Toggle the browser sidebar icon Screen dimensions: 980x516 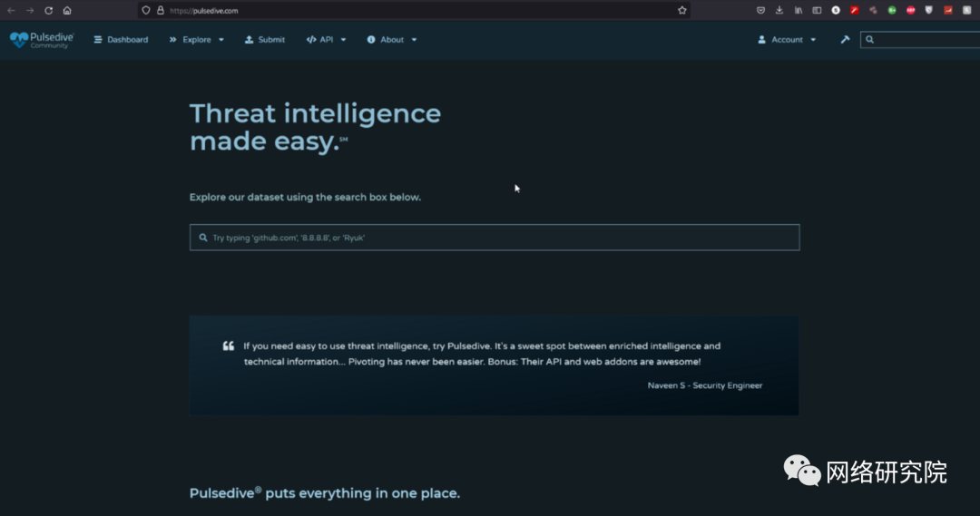tap(817, 11)
